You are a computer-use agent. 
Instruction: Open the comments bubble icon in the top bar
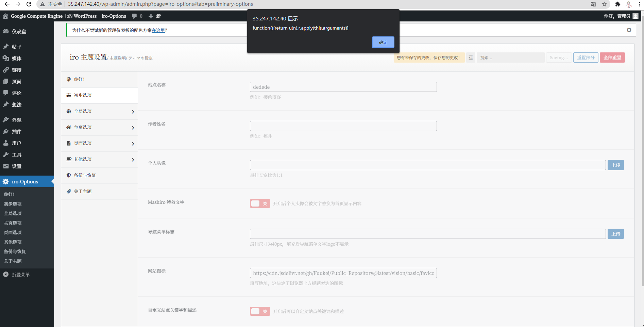(x=134, y=16)
